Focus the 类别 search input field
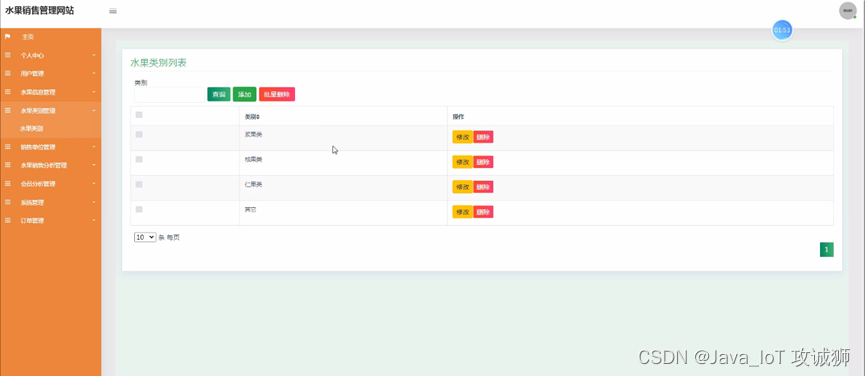The image size is (865, 376). point(169,95)
